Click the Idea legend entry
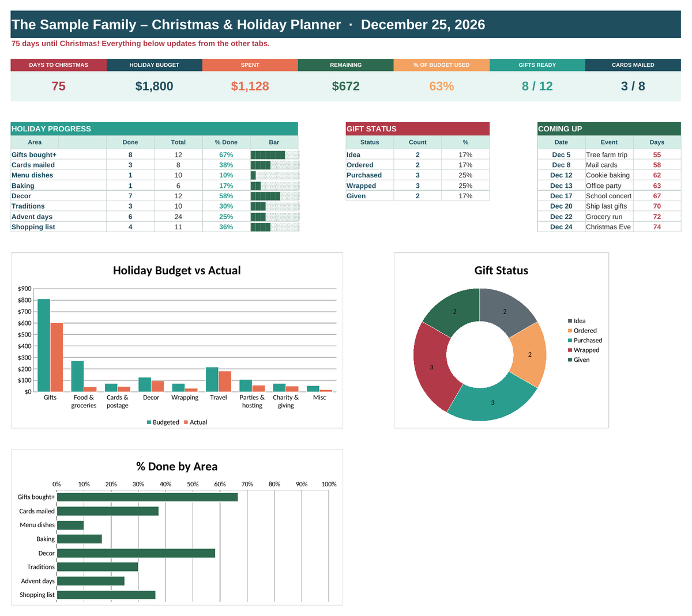This screenshot has height=616, width=692. pos(577,321)
